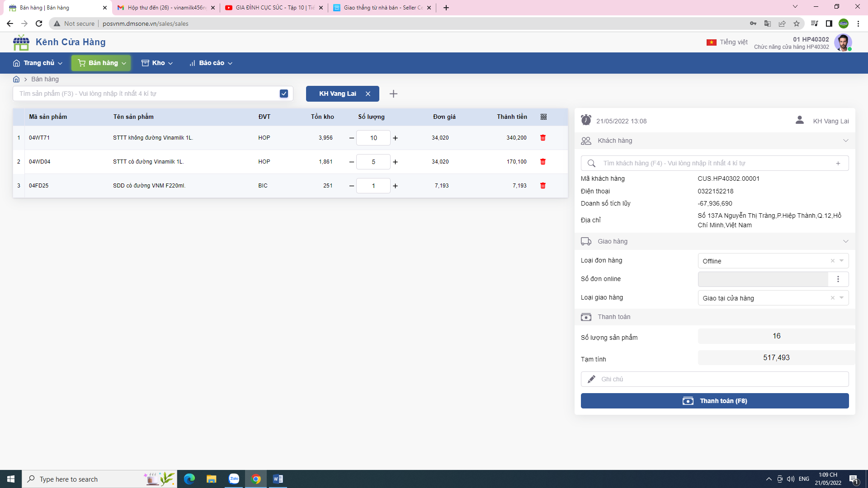Open Loại giao hàng dropdown
The image size is (868, 488).
(841, 298)
